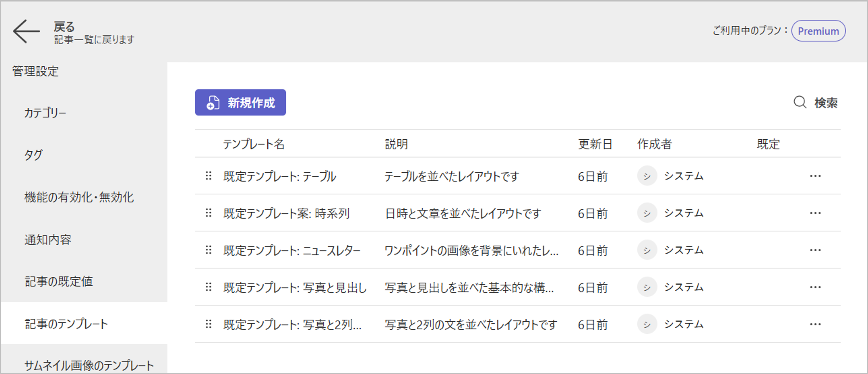868x374 pixels.
Task: Open サムネイル画像のテンプレート section
Action: (89, 365)
